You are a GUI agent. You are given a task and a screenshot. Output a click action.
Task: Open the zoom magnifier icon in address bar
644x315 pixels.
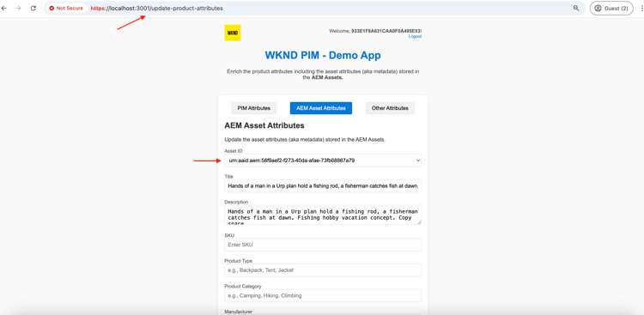pos(576,9)
